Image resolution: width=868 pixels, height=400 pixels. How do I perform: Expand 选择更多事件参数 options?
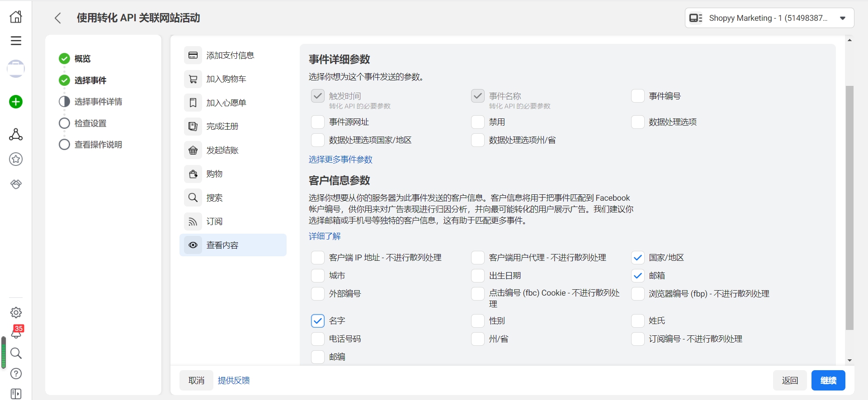(x=340, y=160)
